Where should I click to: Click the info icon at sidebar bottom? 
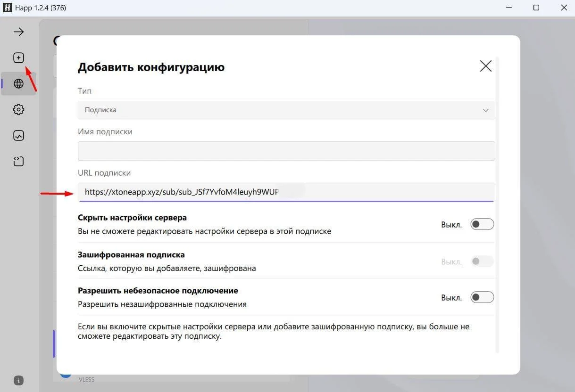pyautogui.click(x=18, y=381)
